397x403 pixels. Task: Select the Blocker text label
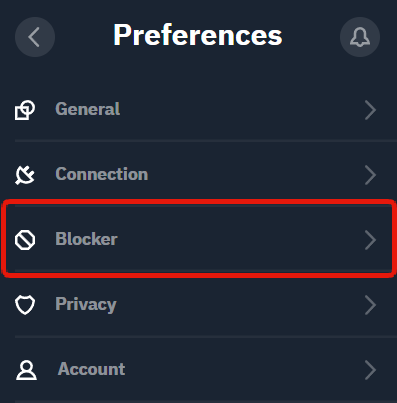[86, 239]
